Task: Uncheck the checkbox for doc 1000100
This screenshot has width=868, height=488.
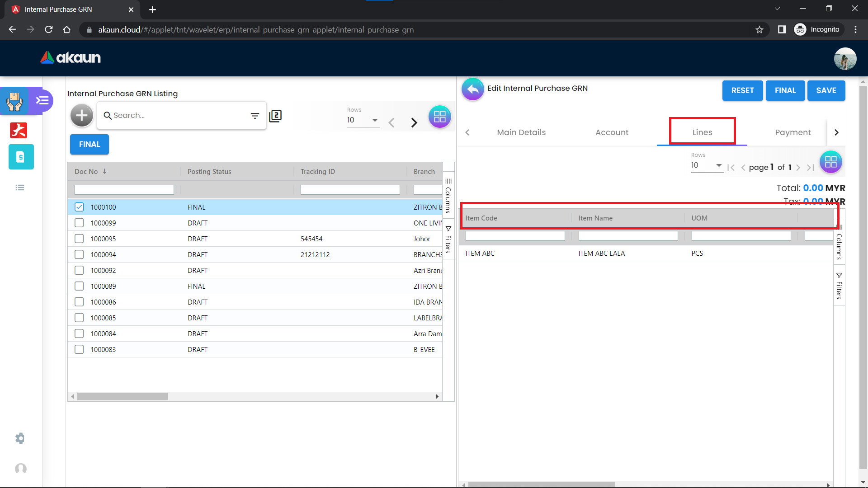Action: (x=79, y=207)
